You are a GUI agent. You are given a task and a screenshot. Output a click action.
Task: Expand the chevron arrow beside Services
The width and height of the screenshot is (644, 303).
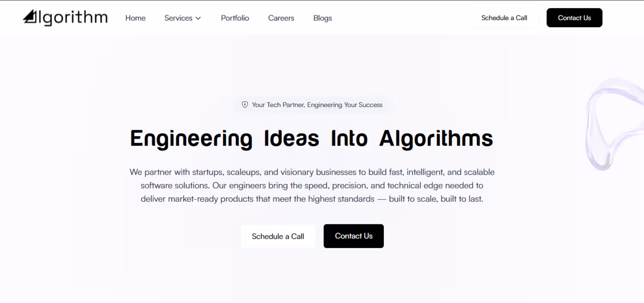click(198, 18)
